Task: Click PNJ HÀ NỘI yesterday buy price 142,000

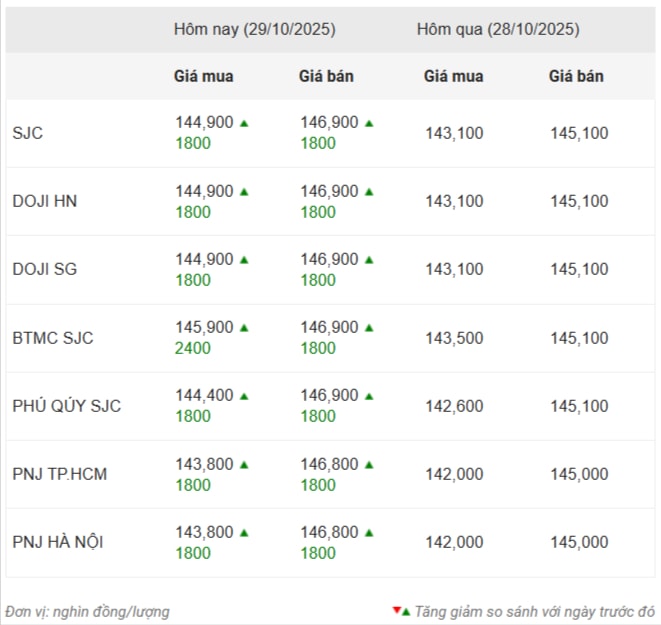Action: pyautogui.click(x=454, y=542)
